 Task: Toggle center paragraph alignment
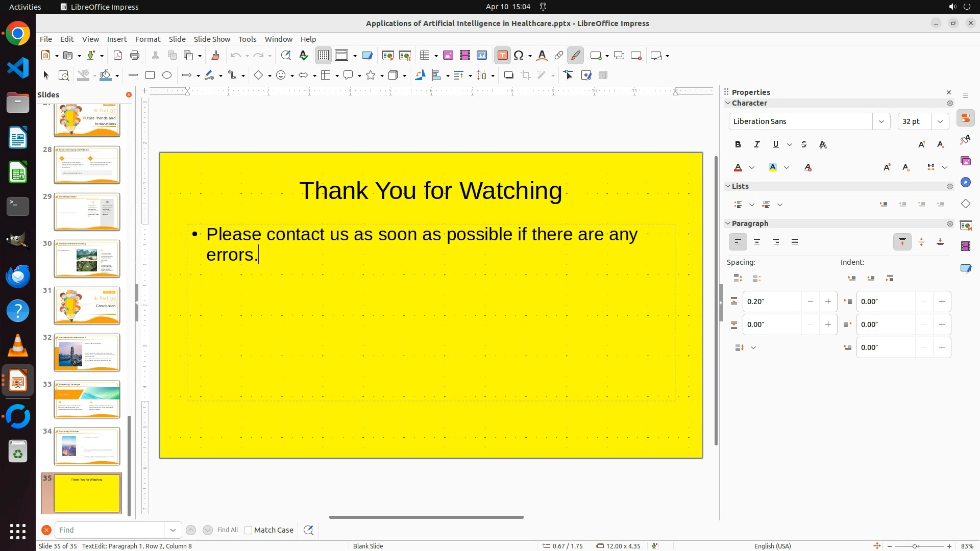coord(757,242)
